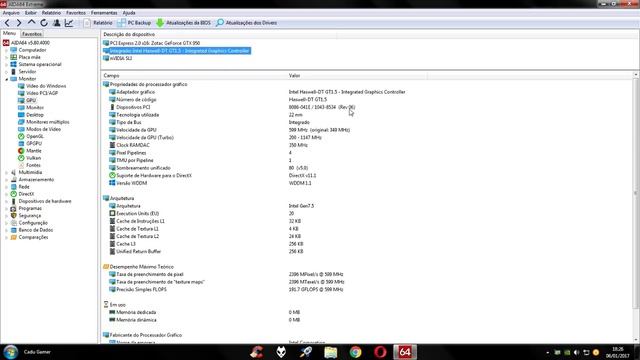The image size is (640, 360).
Task: Open Atualizações da BIOS
Action: click(183, 23)
